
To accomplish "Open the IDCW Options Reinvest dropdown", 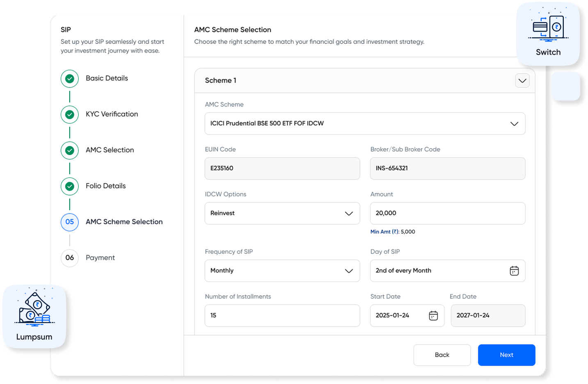I will click(282, 213).
